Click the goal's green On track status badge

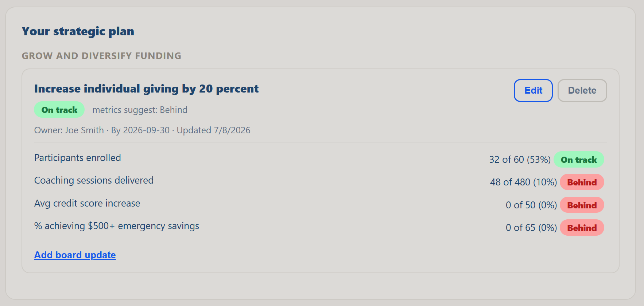(x=59, y=110)
